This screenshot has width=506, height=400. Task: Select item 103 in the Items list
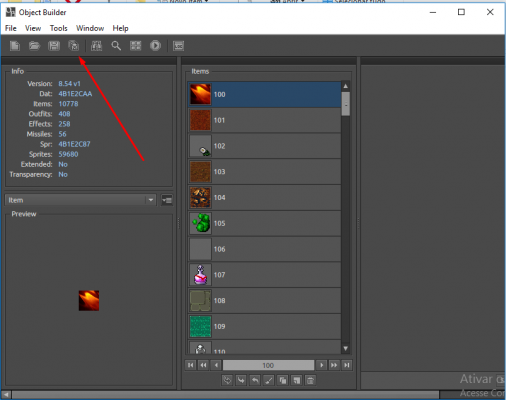[264, 172]
